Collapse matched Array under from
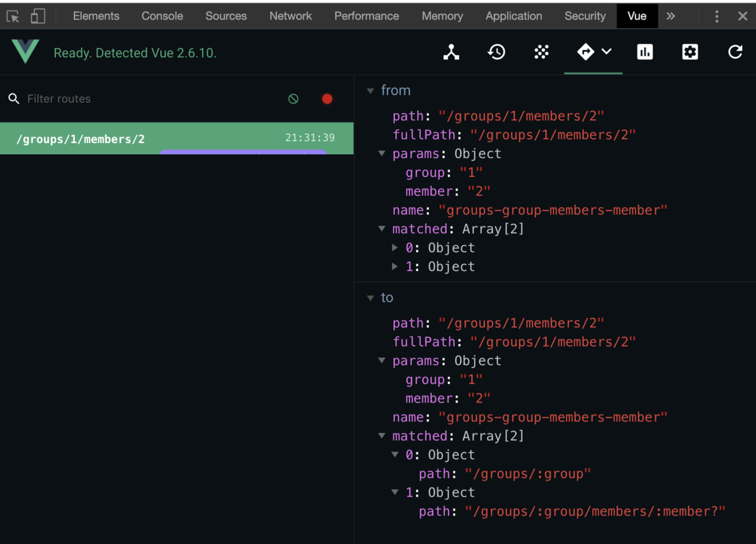 [382, 229]
